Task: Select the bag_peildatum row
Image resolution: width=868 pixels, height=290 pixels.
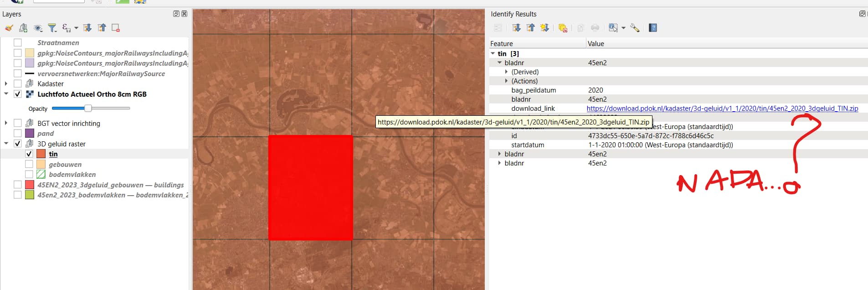Action: click(678, 90)
